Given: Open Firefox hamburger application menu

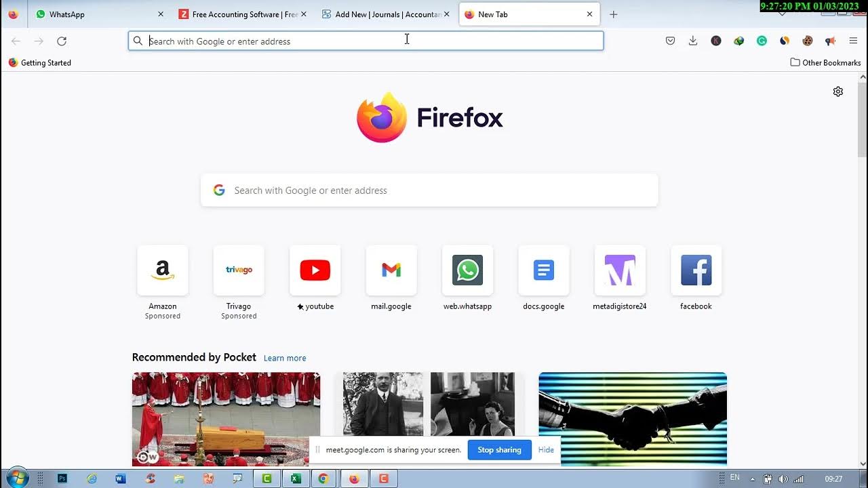Looking at the screenshot, I should click(x=853, y=41).
